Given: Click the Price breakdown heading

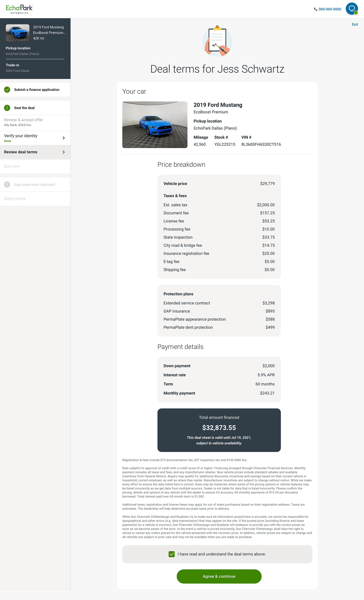Looking at the screenshot, I should point(181,165).
